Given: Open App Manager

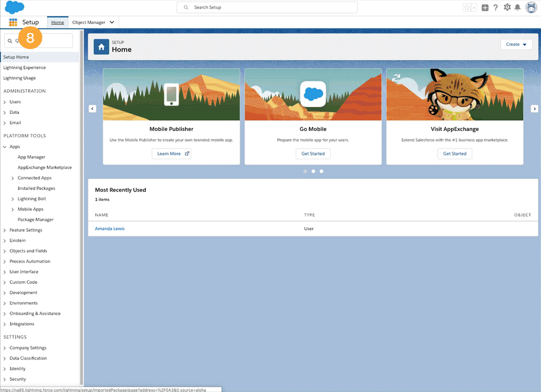Looking at the screenshot, I should point(31,157).
